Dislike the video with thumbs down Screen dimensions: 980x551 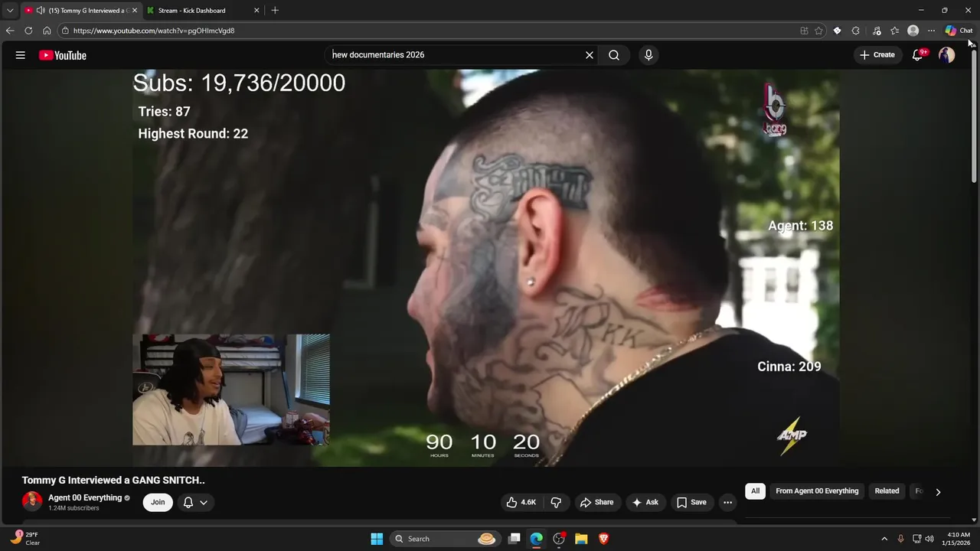(x=557, y=502)
